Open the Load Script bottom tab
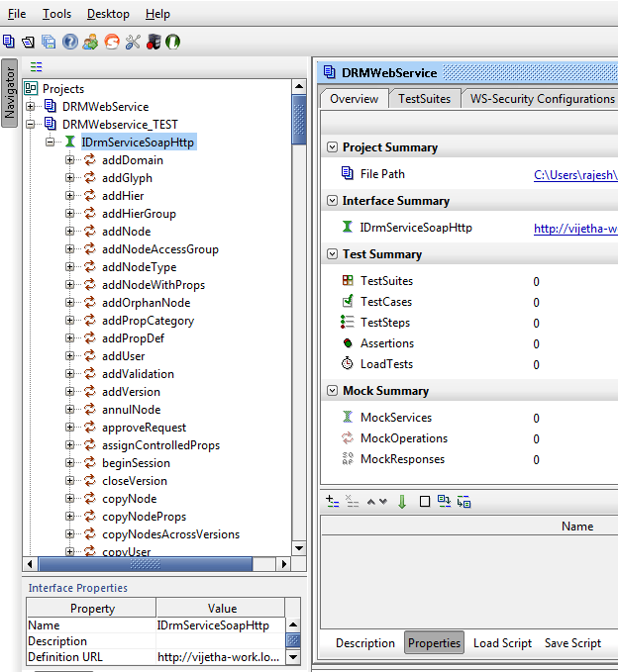 (x=502, y=643)
